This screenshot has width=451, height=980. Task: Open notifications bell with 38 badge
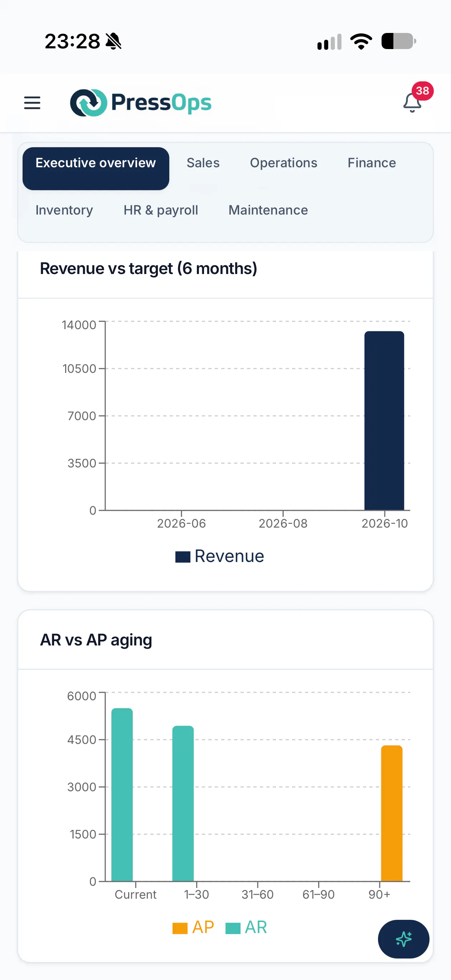point(413,102)
